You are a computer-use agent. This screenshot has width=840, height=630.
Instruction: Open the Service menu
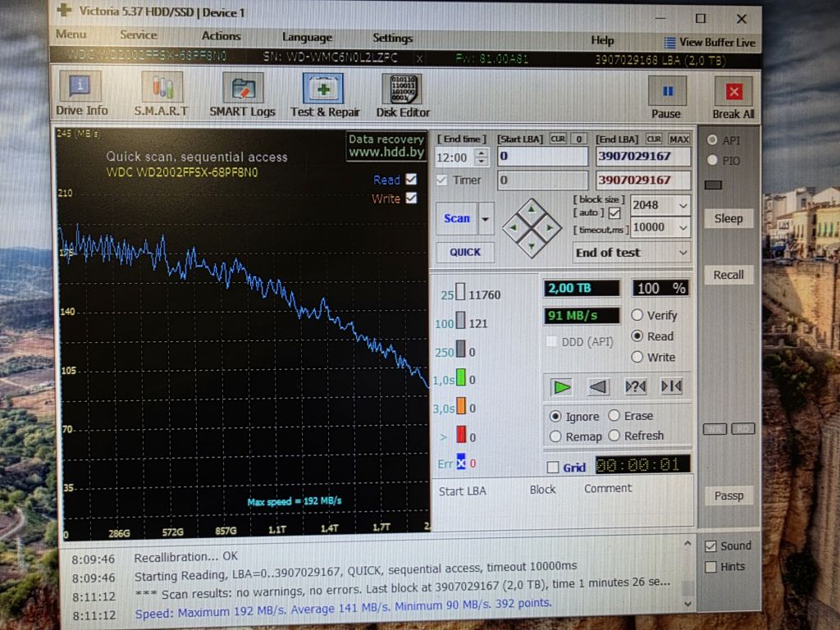coord(138,34)
